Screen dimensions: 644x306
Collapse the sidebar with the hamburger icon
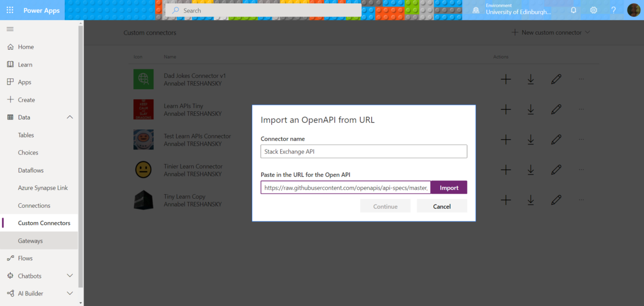[10, 29]
